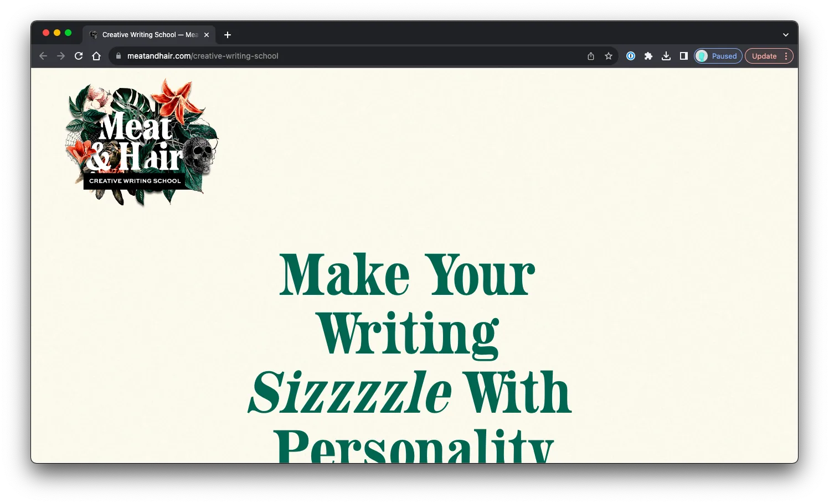
Task: Toggle the browser side panel
Action: click(x=684, y=56)
